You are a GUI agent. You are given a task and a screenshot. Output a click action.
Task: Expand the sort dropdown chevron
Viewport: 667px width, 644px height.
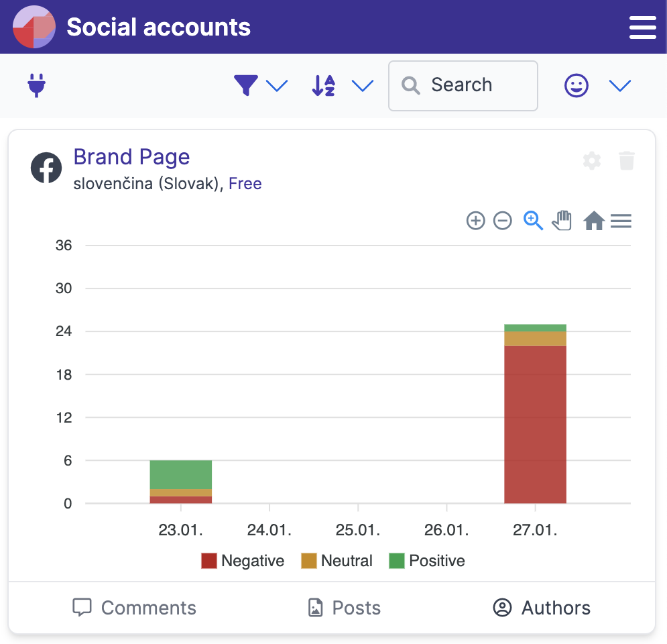pyautogui.click(x=363, y=86)
